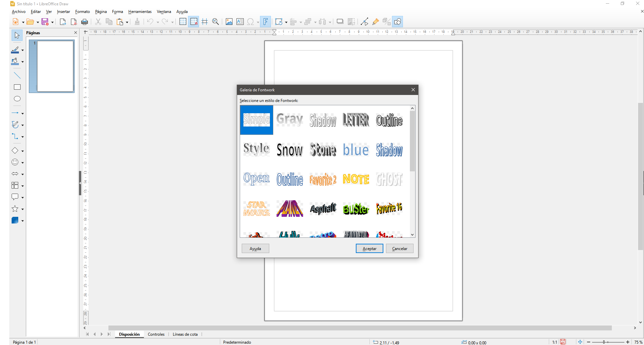Open the Herramientas menu
This screenshot has width=644, height=345.
point(140,12)
